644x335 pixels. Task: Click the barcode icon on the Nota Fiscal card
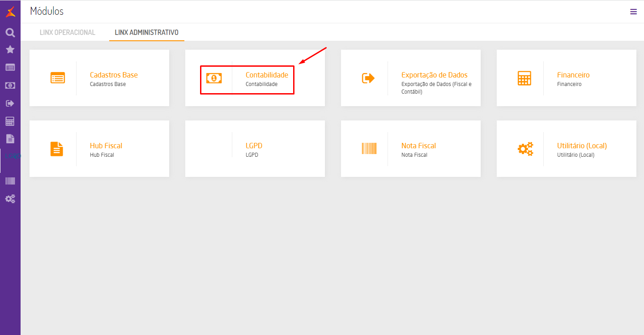tap(369, 149)
